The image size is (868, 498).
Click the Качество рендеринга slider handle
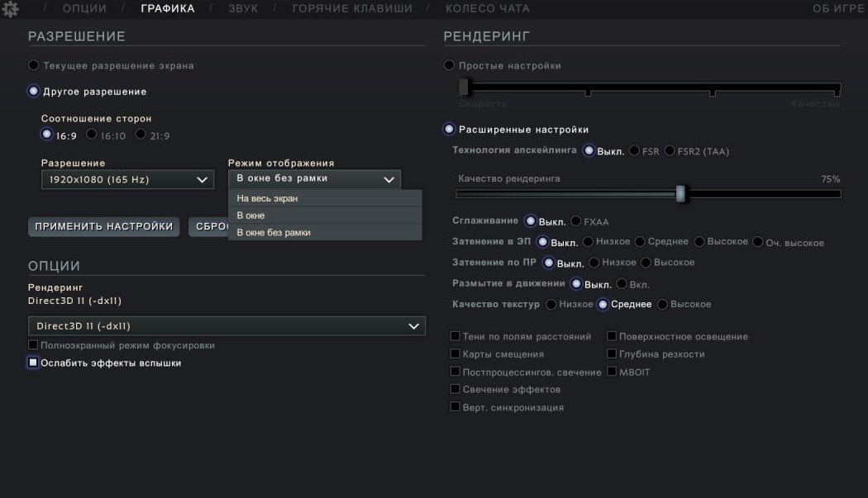click(x=681, y=193)
